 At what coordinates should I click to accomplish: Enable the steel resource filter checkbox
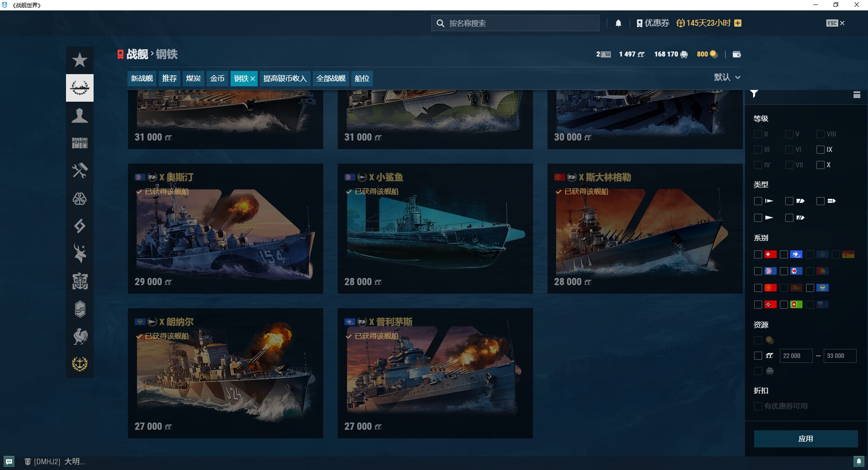coord(758,356)
